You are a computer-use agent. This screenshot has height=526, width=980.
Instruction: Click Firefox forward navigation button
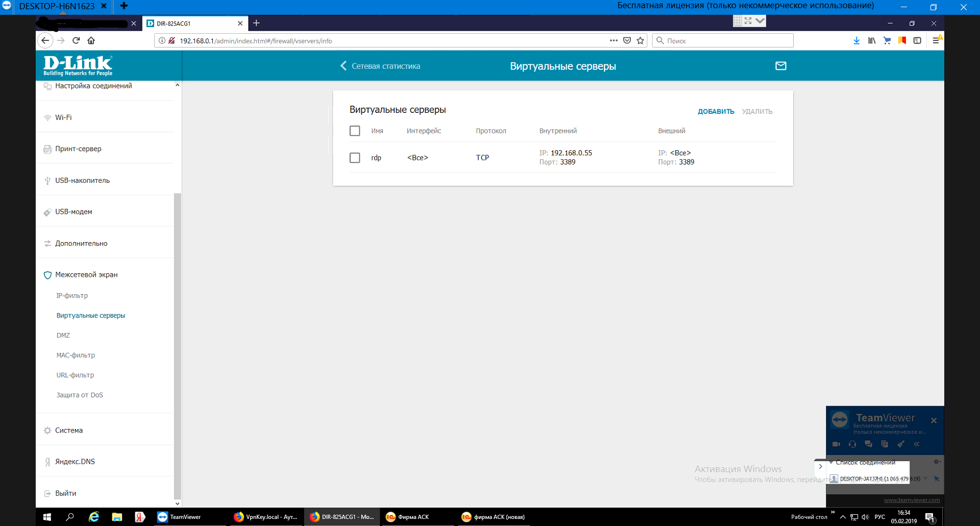pos(61,40)
